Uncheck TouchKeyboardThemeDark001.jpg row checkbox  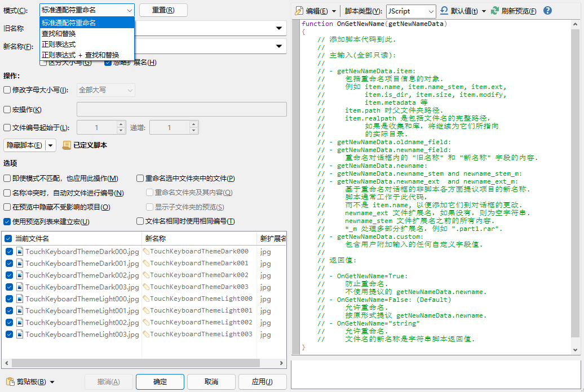10,263
